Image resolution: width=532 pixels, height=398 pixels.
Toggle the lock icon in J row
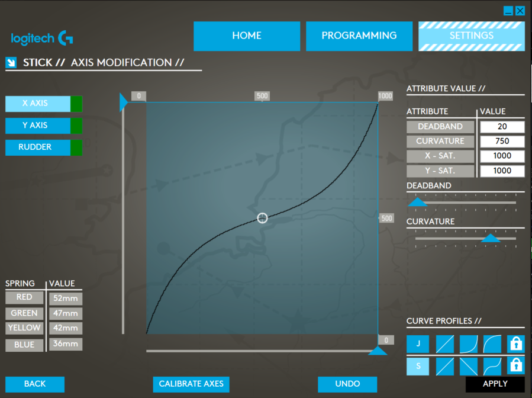(x=516, y=344)
